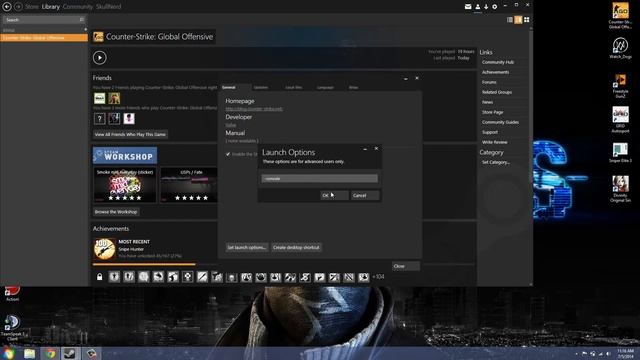Open the inbox mail icon
640x360 pixels.
[468, 7]
